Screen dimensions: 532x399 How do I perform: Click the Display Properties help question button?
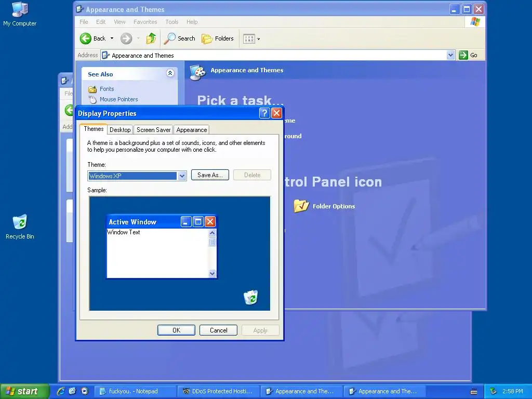(x=264, y=113)
